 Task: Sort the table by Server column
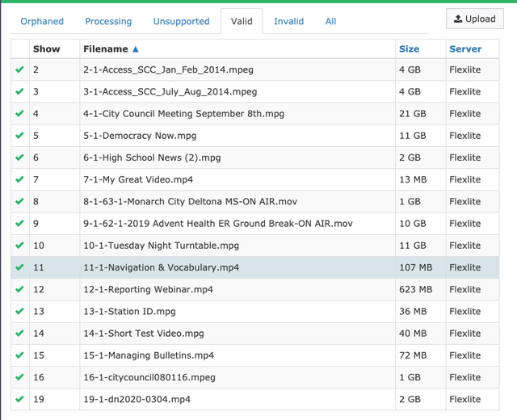pyautogui.click(x=465, y=48)
